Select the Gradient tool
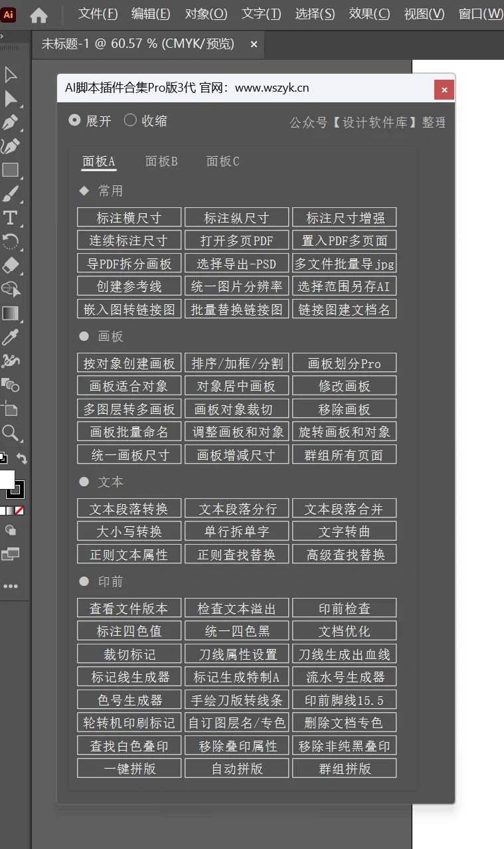The image size is (504, 849). tap(11, 313)
